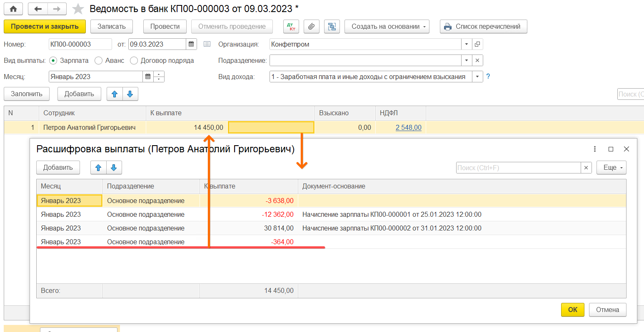Expand the Вид дохода dropdown list

(x=477, y=77)
